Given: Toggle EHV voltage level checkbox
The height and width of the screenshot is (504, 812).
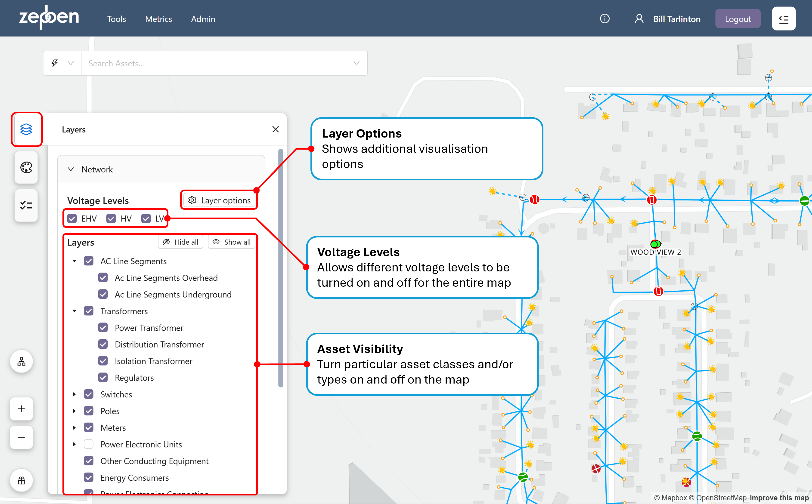Looking at the screenshot, I should 72,218.
